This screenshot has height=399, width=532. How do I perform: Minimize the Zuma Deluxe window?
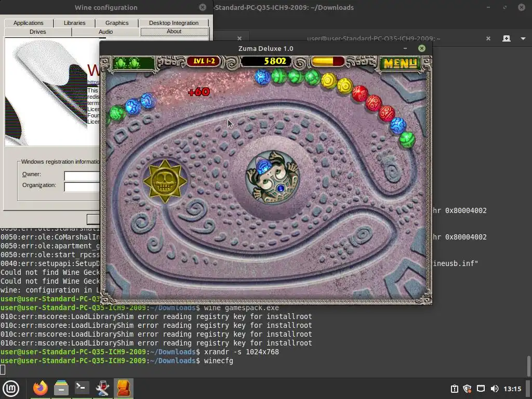tap(405, 48)
